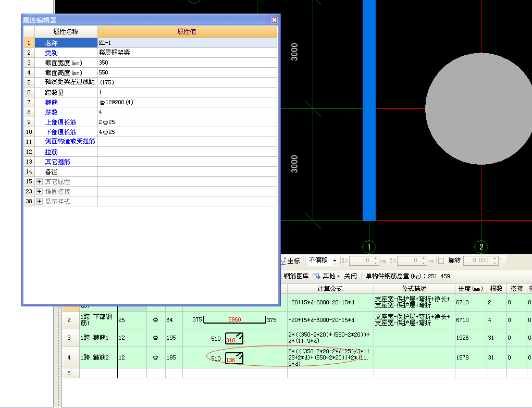Viewport: 532px width, 408px height.
Task: Select row 2 header in rebar table
Action: point(70,320)
